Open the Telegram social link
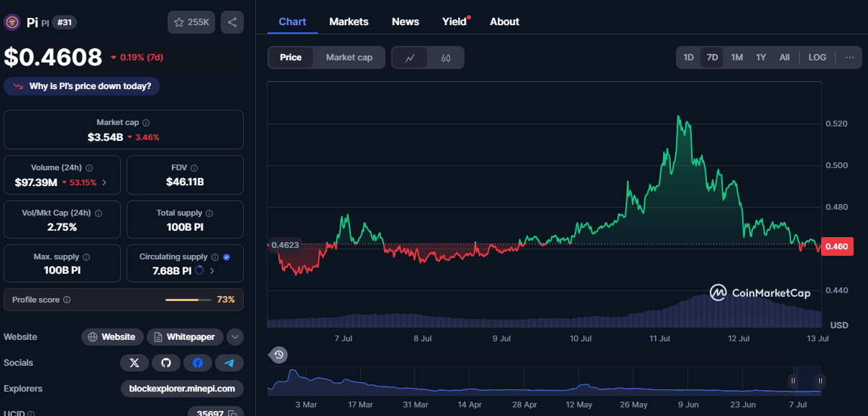868x416 pixels. click(x=229, y=363)
